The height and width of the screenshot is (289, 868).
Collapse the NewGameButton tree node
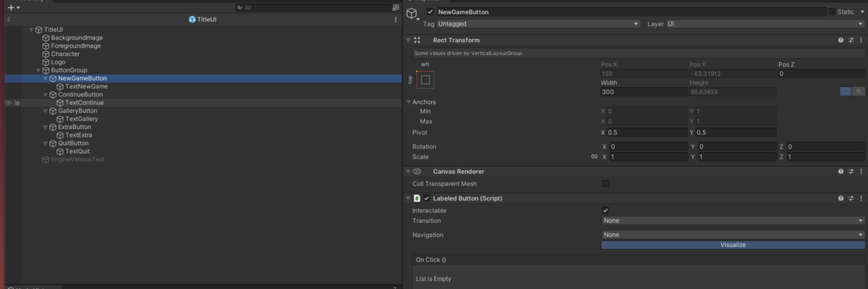46,78
